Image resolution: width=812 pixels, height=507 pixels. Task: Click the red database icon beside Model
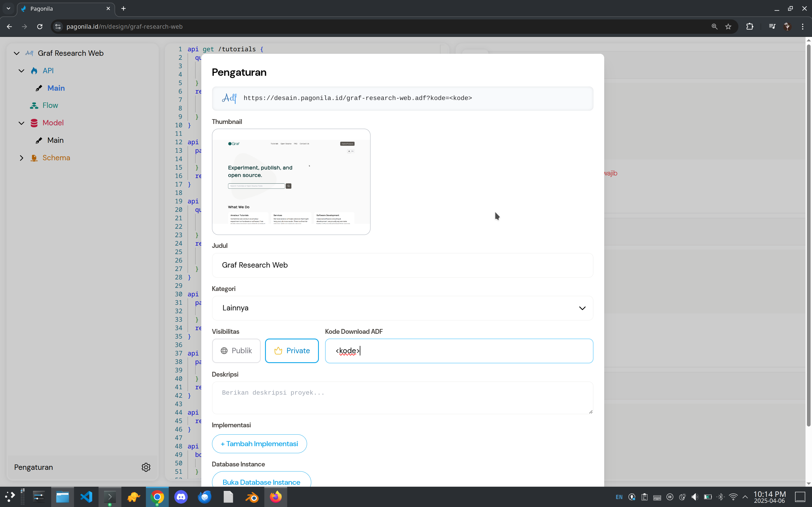34,123
